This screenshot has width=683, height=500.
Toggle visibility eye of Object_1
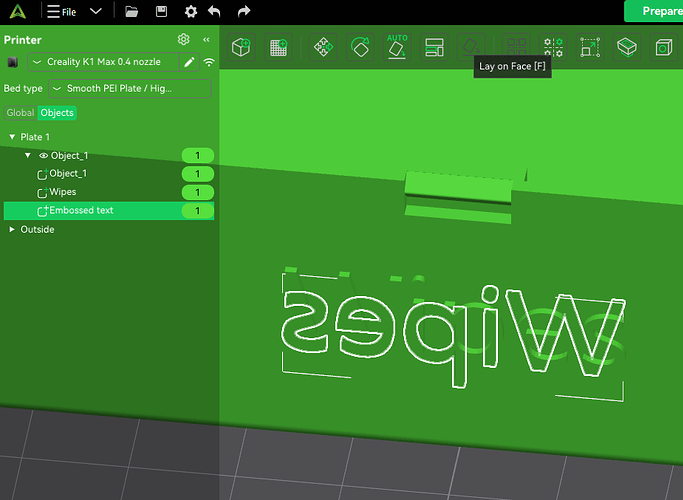[x=44, y=156]
